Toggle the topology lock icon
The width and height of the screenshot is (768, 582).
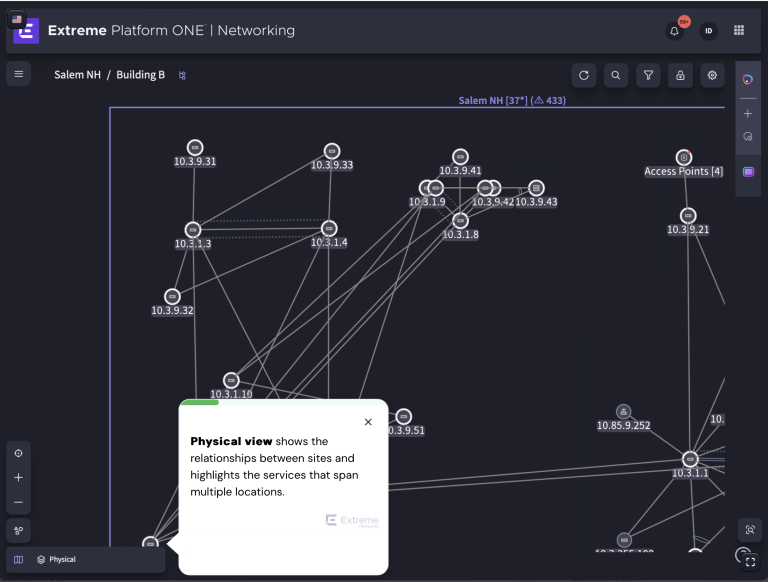tap(680, 75)
